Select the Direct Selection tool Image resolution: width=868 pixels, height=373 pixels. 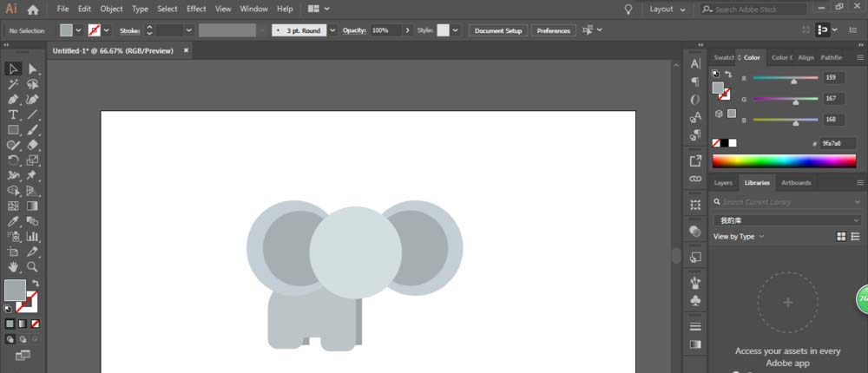point(33,69)
